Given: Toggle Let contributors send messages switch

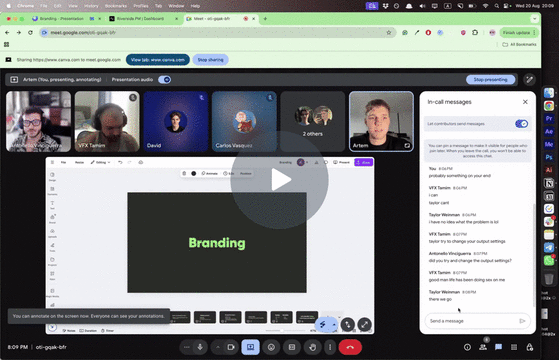Looking at the screenshot, I should [521, 124].
